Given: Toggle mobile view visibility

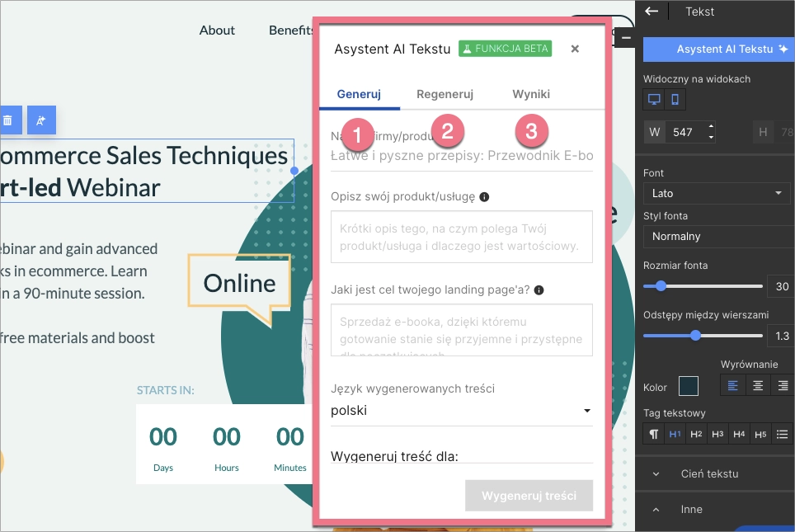Looking at the screenshot, I should [x=675, y=100].
